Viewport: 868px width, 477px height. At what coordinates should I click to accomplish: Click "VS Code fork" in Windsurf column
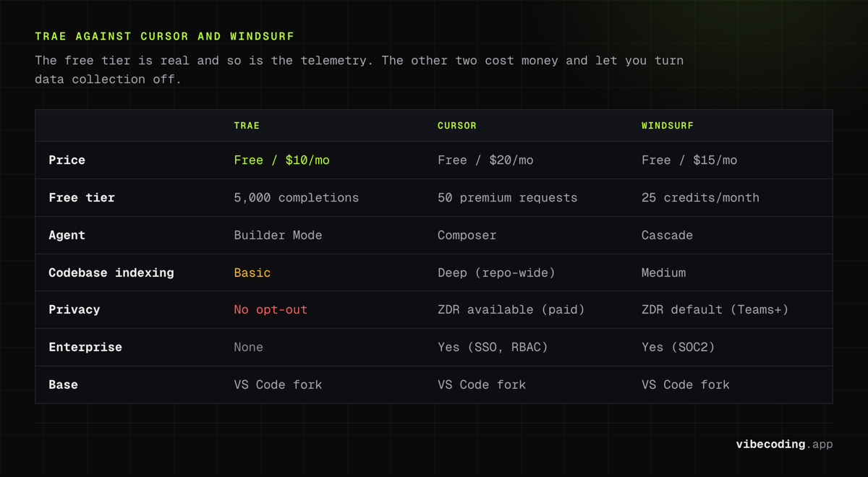click(686, 385)
